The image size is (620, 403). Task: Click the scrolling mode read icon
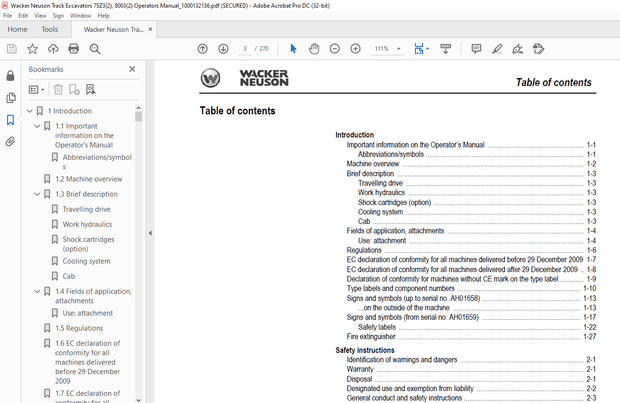446,49
